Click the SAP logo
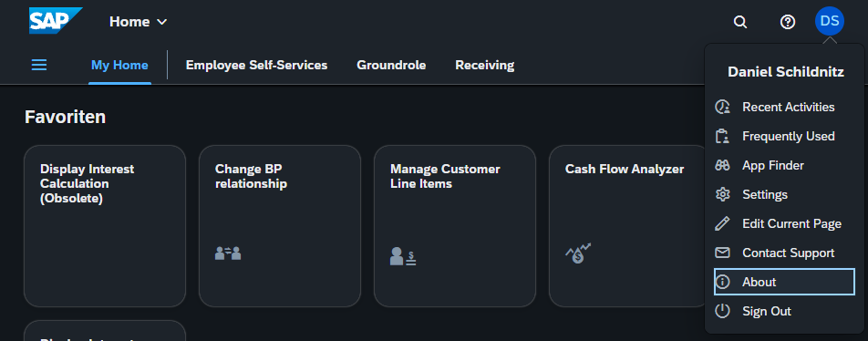This screenshot has height=341, width=868. coord(56,21)
